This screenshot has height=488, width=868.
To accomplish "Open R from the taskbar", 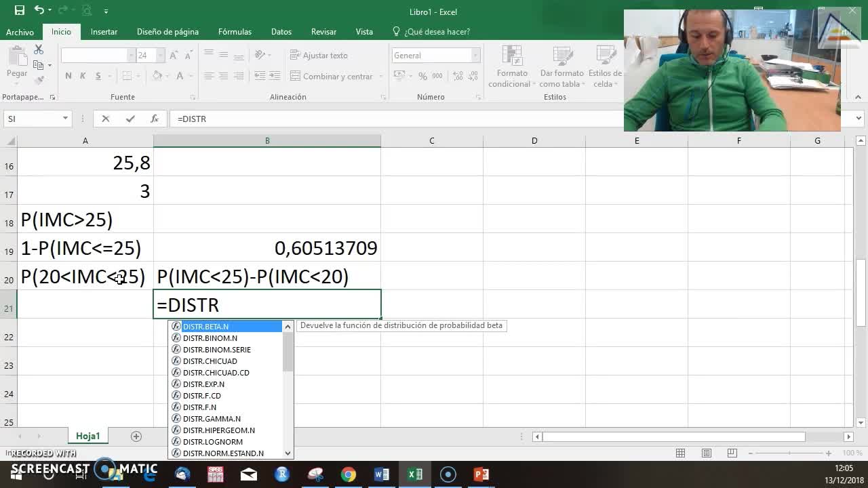I will [281, 474].
